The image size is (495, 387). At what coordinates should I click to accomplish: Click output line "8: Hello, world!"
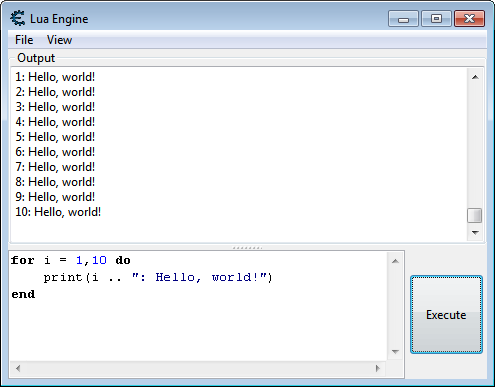click(55, 182)
